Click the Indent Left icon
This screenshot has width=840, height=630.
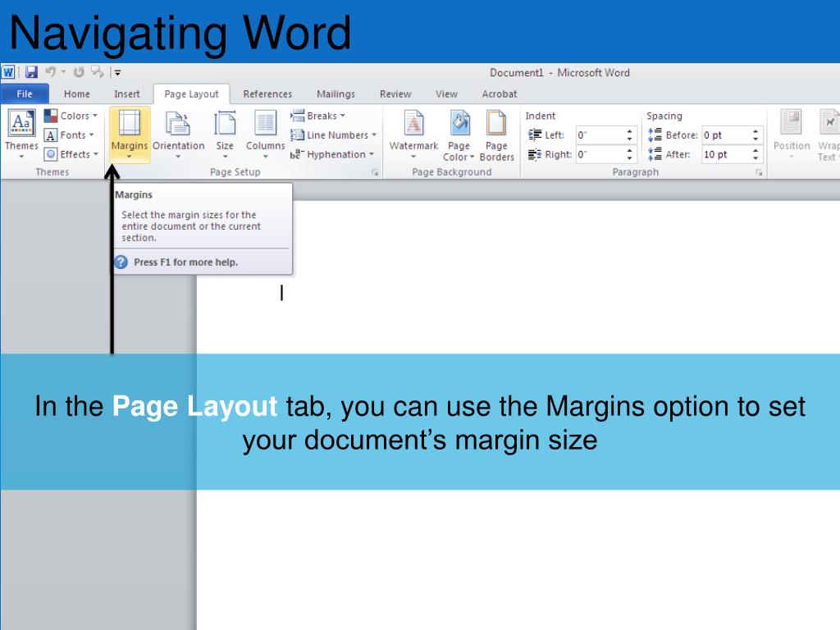(x=535, y=135)
